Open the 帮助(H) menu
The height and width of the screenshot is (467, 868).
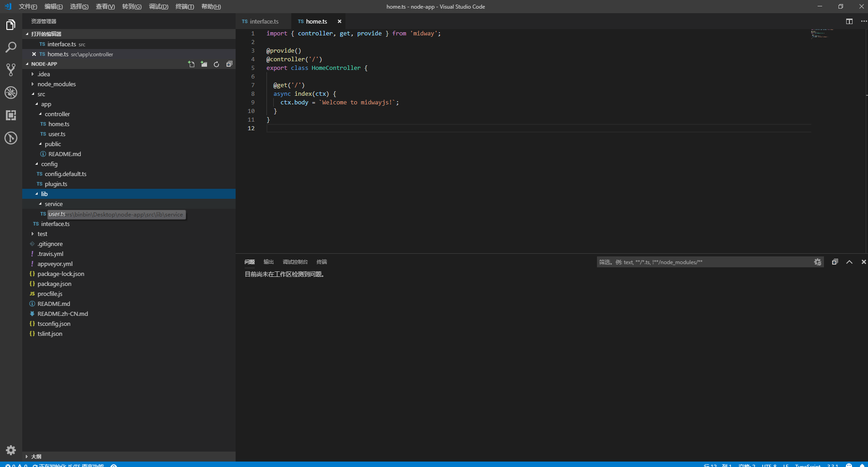211,6
